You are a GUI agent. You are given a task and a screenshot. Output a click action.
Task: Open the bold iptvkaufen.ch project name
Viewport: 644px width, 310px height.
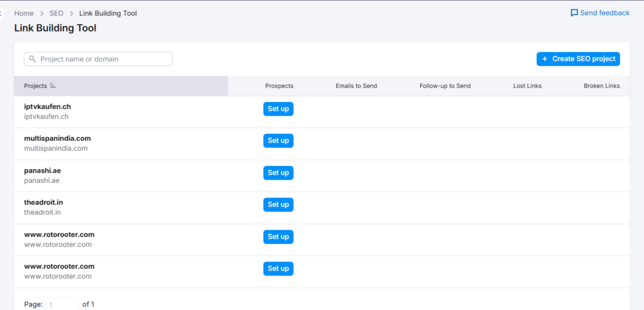click(x=48, y=106)
